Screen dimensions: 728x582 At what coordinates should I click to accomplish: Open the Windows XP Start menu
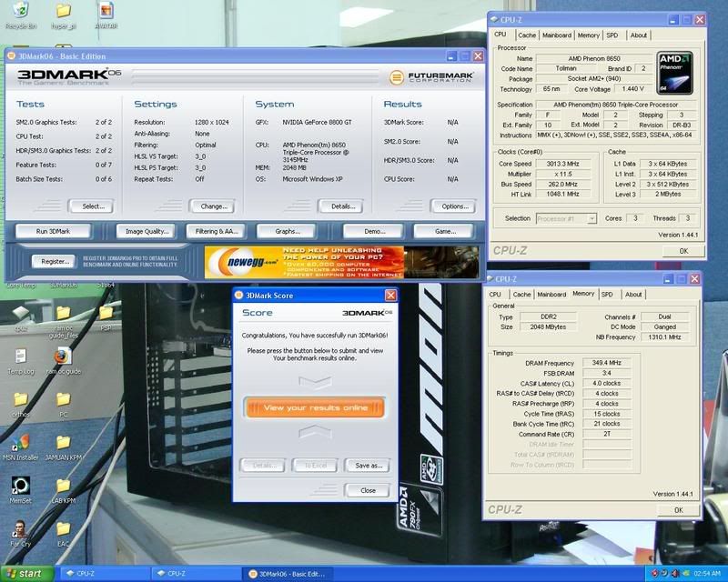pos(26,574)
